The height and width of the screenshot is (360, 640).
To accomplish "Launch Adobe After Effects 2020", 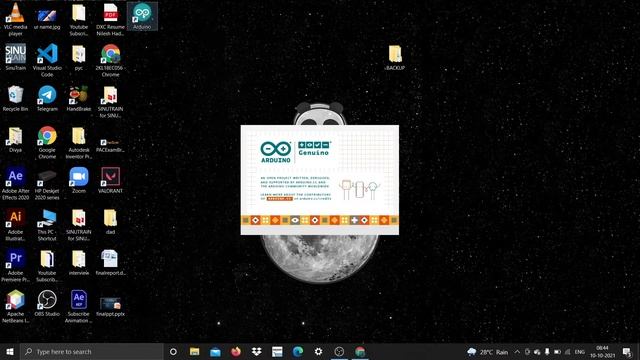I will (x=16, y=183).
